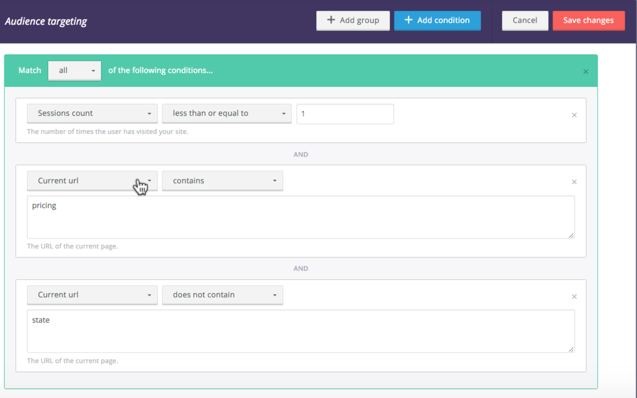The width and height of the screenshot is (637, 398).
Task: Open the Current url dropdown above pricing
Action: [x=92, y=181]
